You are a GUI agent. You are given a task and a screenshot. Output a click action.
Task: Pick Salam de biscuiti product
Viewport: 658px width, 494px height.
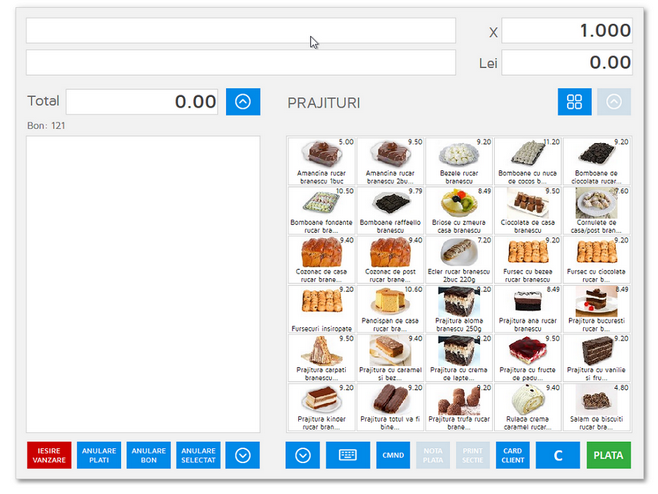point(596,406)
